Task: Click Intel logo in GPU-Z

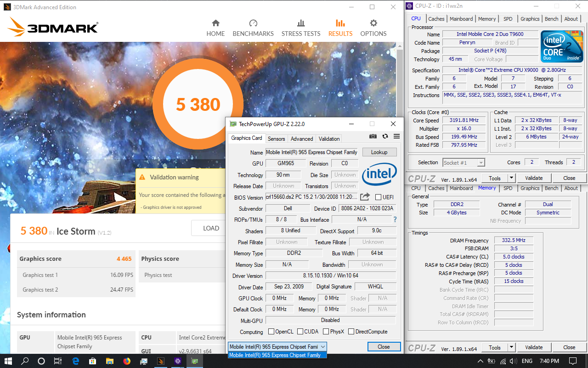Action: click(x=379, y=174)
